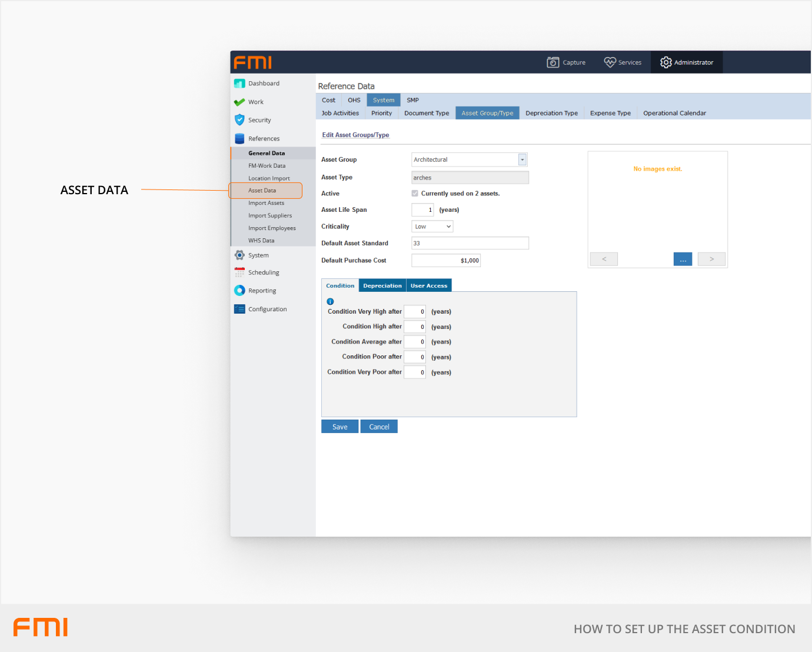Click the condition info icon
Viewport: 812px width, 652px height.
[x=330, y=301]
